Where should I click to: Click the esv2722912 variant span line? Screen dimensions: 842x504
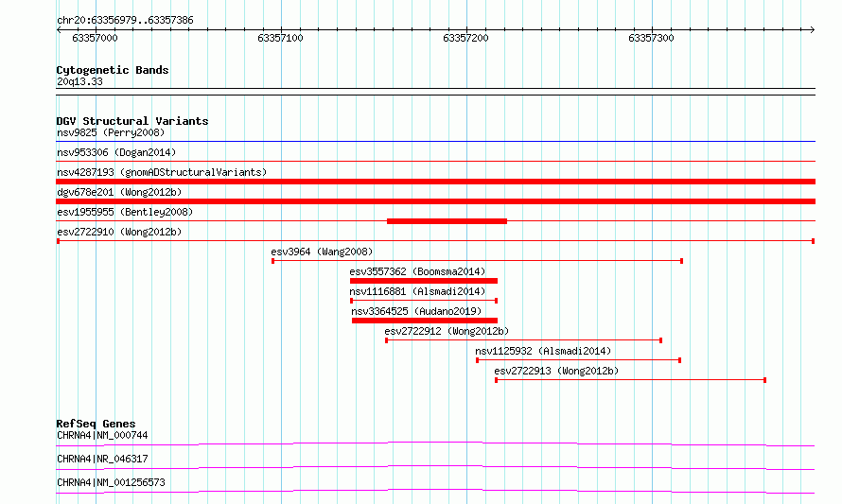[523, 340]
